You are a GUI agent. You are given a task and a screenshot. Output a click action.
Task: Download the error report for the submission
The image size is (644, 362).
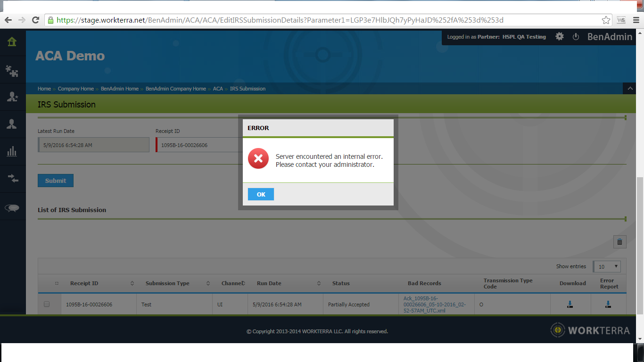[608, 304]
